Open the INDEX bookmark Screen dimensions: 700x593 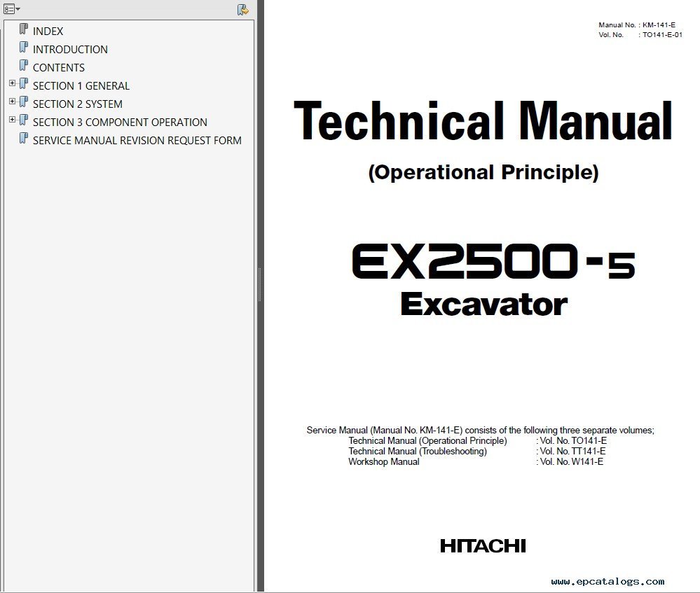pos(48,32)
